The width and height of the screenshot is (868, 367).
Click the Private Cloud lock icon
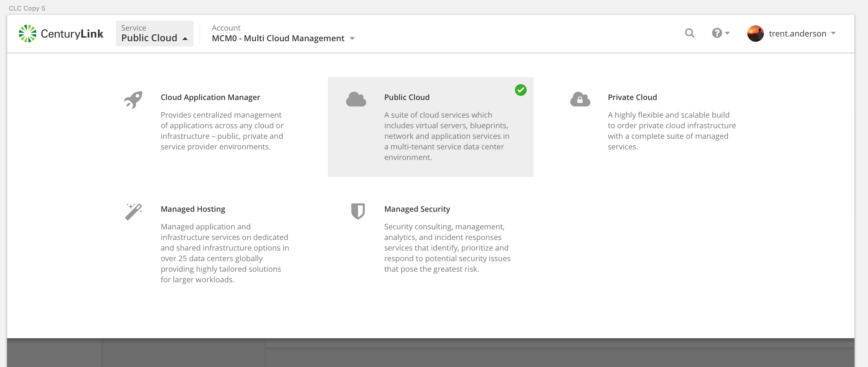[580, 99]
